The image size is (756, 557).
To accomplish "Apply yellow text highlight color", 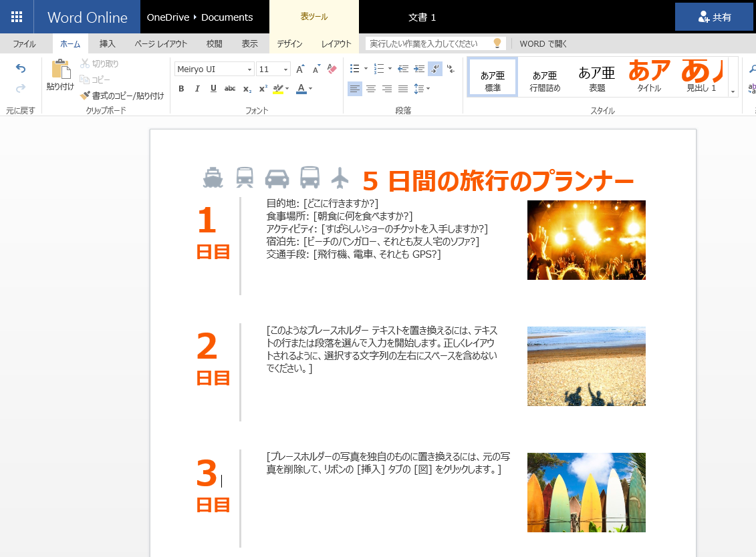I will coord(278,89).
